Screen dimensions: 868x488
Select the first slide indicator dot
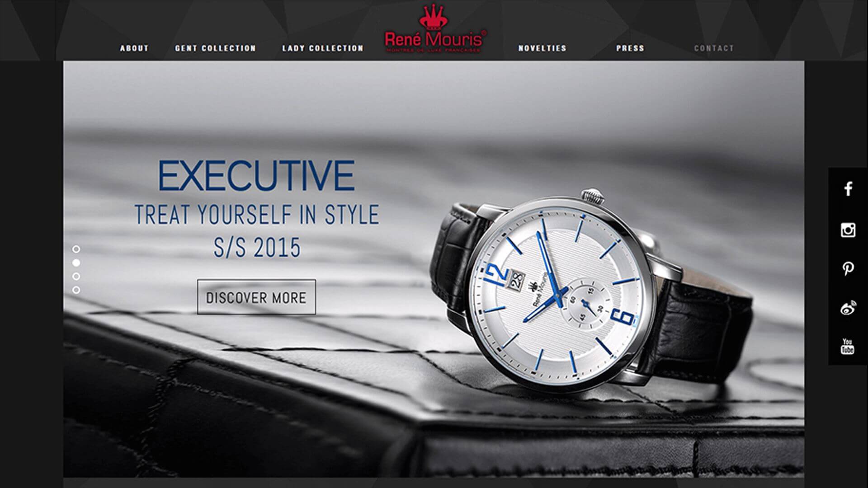click(x=76, y=249)
